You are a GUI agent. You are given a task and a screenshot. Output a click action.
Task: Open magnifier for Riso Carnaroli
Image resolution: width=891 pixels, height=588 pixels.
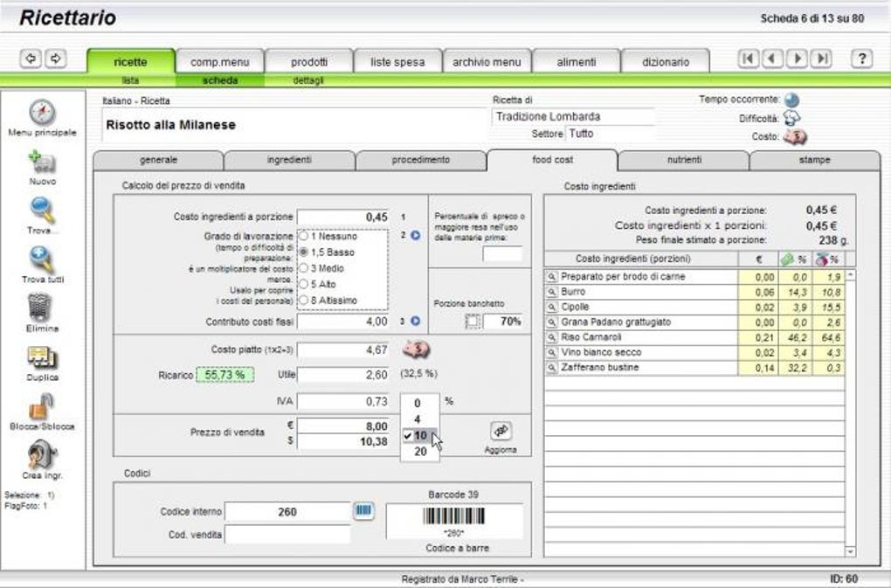pos(551,337)
